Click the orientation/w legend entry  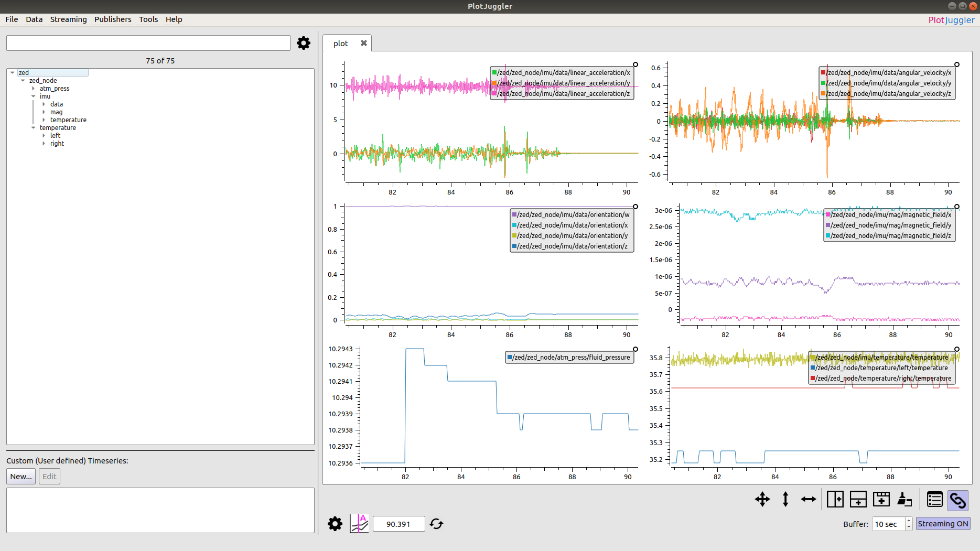[x=572, y=215]
